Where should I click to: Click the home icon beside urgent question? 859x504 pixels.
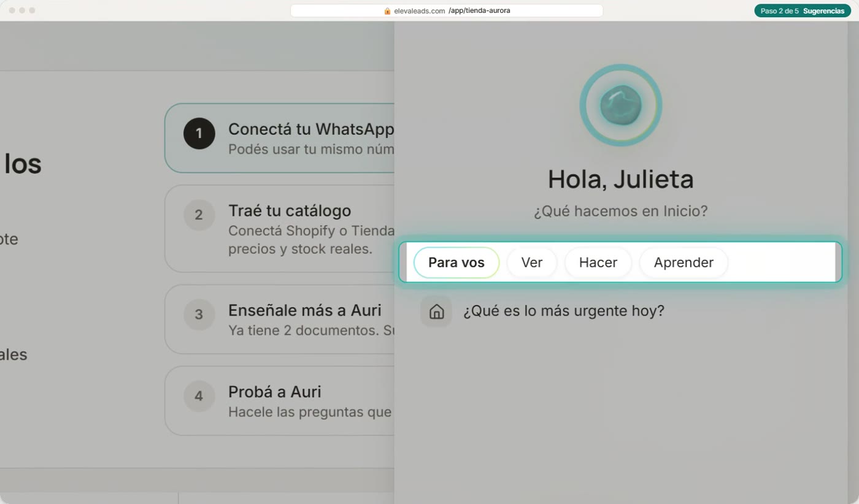436,311
